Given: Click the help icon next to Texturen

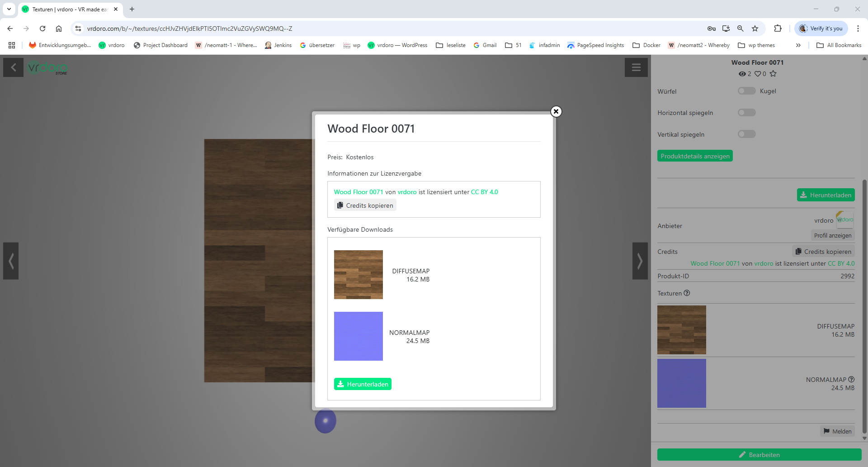Looking at the screenshot, I should 687,293.
